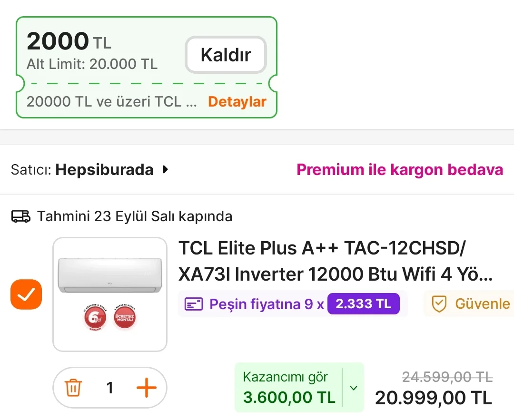Open the Detaylar coupon details
Image resolution: width=514 pixels, height=420 pixels.
pos(237,101)
